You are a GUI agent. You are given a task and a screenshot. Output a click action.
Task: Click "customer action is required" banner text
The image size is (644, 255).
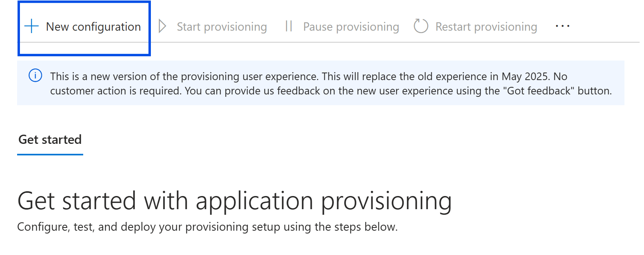(115, 91)
